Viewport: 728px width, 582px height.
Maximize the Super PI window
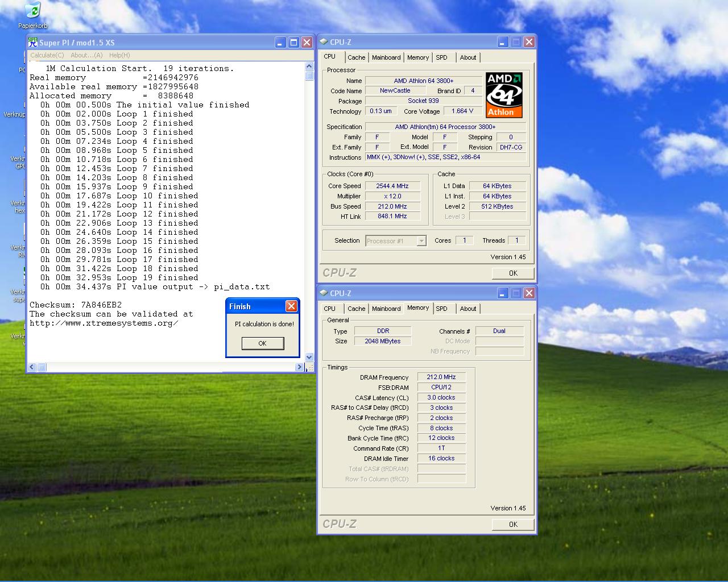(293, 42)
